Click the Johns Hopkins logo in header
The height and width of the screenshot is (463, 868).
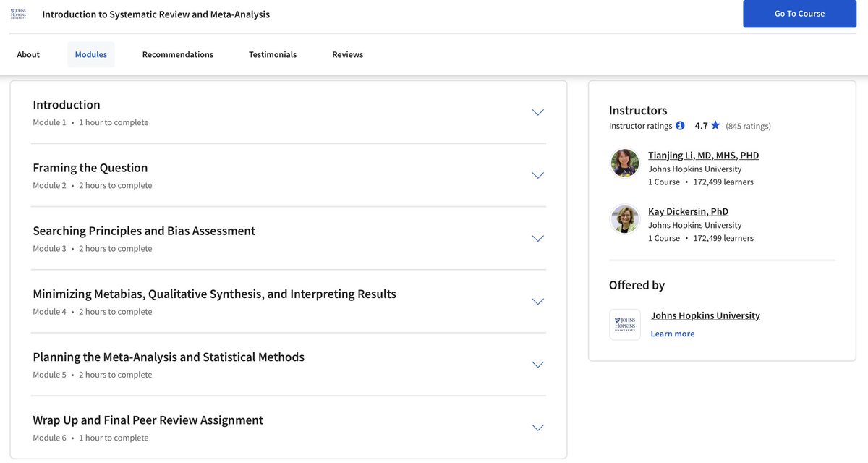(18, 14)
